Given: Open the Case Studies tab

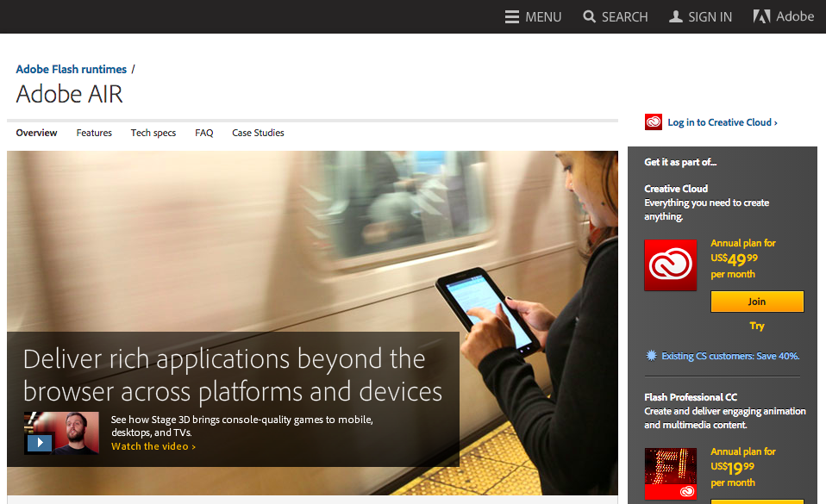Looking at the screenshot, I should (x=258, y=133).
